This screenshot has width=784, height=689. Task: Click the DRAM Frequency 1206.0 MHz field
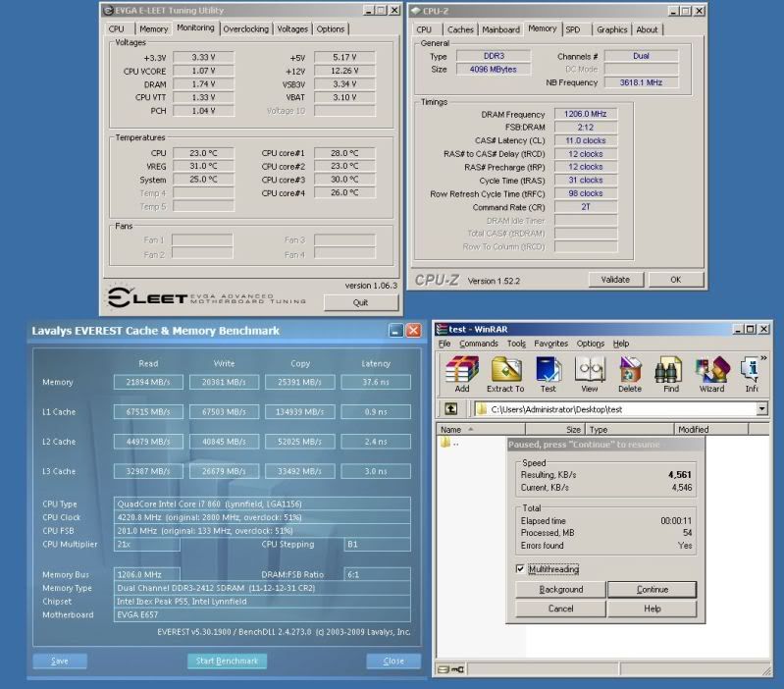(x=586, y=114)
